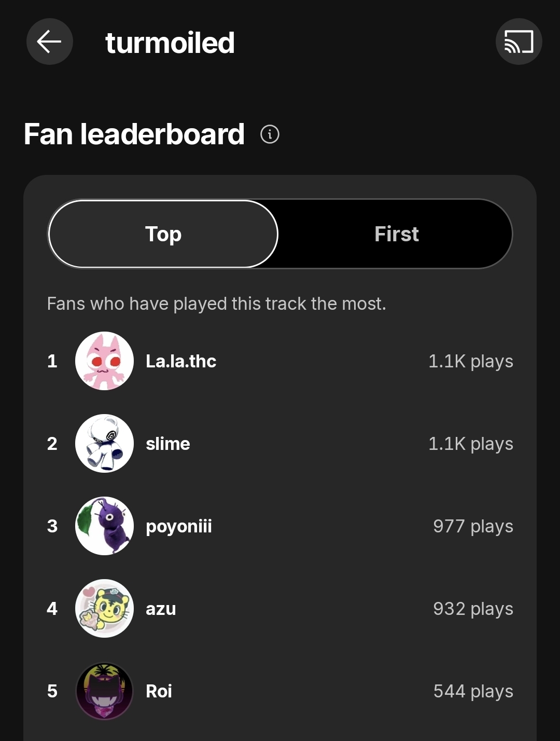Click the 977 plays count
Image resolution: width=560 pixels, height=741 pixels.
coord(473,526)
